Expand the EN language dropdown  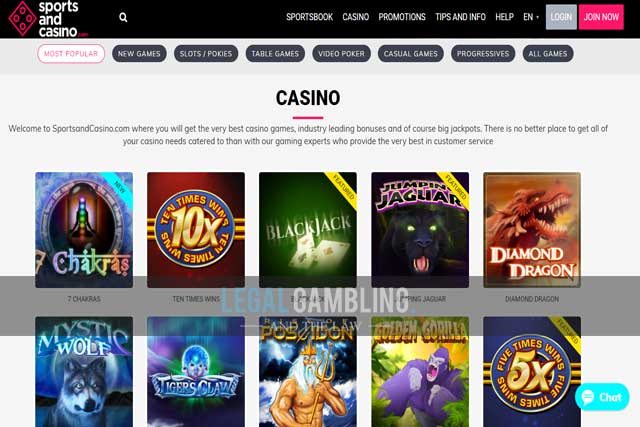click(531, 17)
